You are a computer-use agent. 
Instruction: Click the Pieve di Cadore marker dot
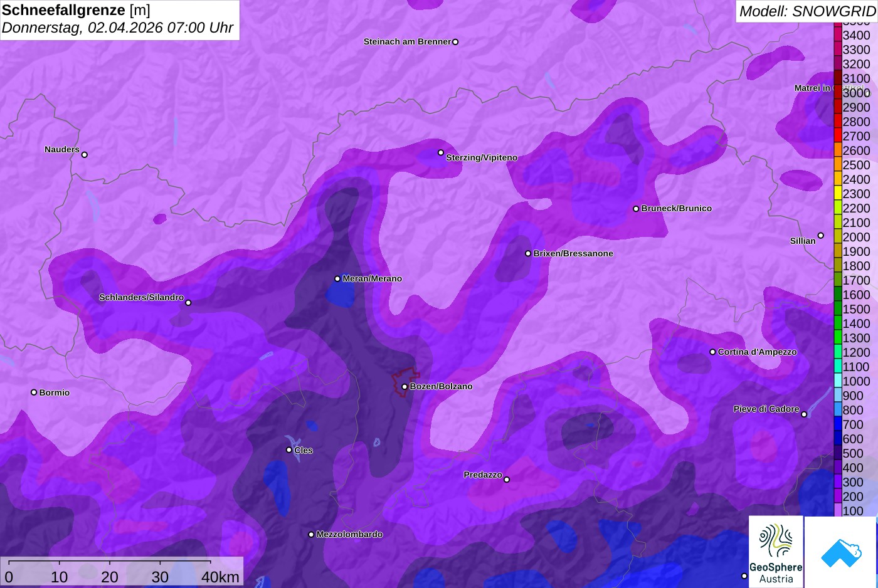(804, 414)
